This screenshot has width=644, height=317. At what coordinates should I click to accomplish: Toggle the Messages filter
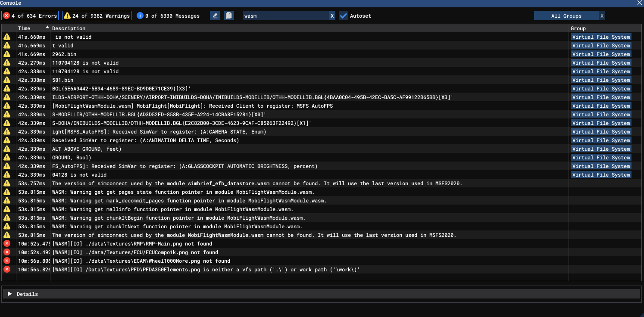(168, 16)
